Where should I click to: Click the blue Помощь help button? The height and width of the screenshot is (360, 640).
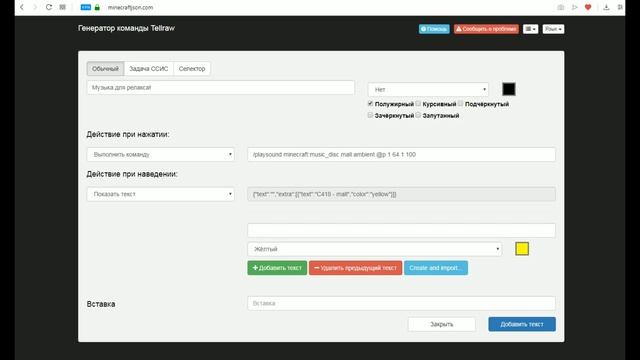click(434, 29)
